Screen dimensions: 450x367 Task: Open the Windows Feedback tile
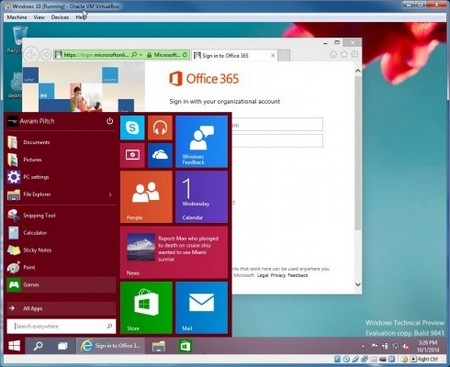point(202,142)
